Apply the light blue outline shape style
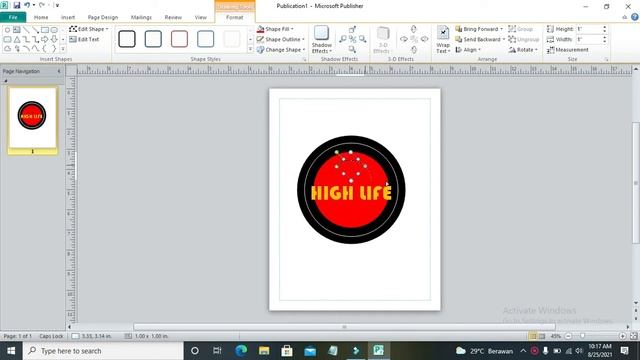640x360 pixels. tap(205, 39)
